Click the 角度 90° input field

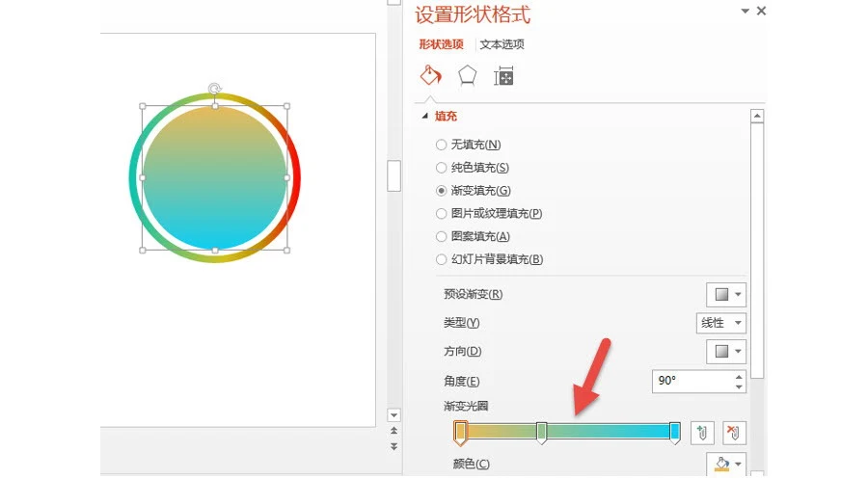(x=692, y=381)
